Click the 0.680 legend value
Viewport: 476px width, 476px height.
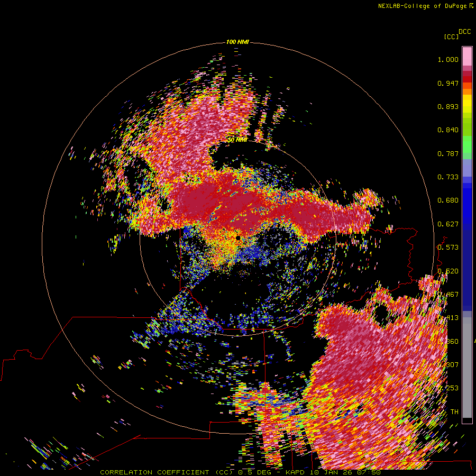point(448,200)
